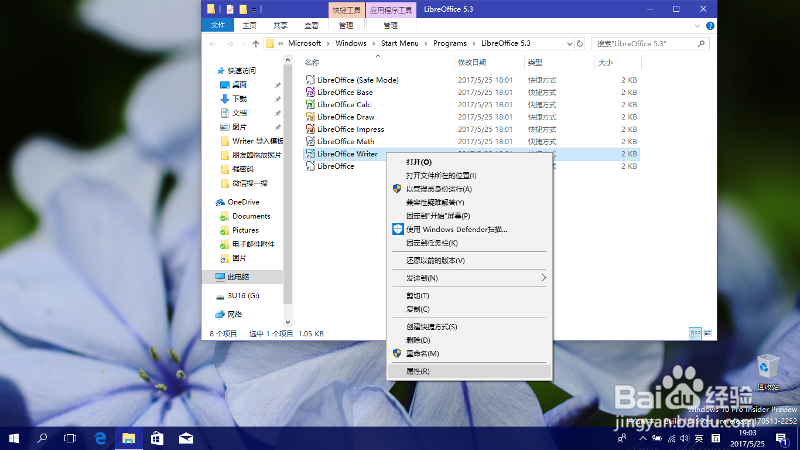
Task: Click the Windows Defender shield icon
Action: [398, 229]
